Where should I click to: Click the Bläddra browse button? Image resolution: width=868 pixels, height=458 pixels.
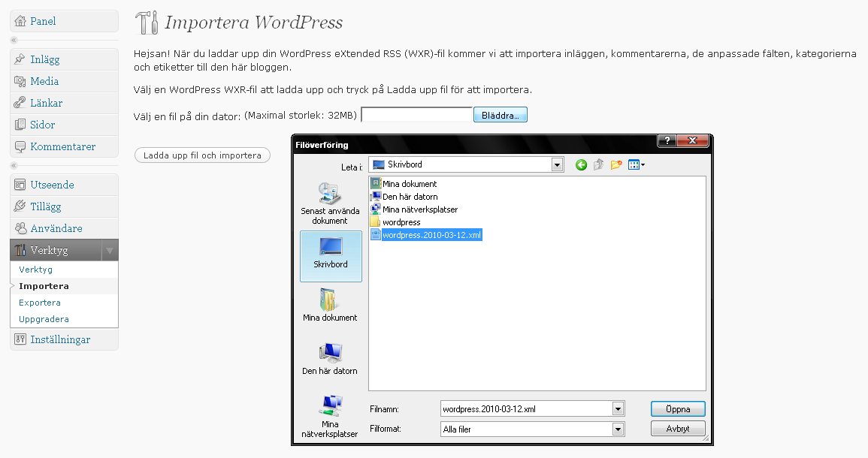pyautogui.click(x=501, y=115)
